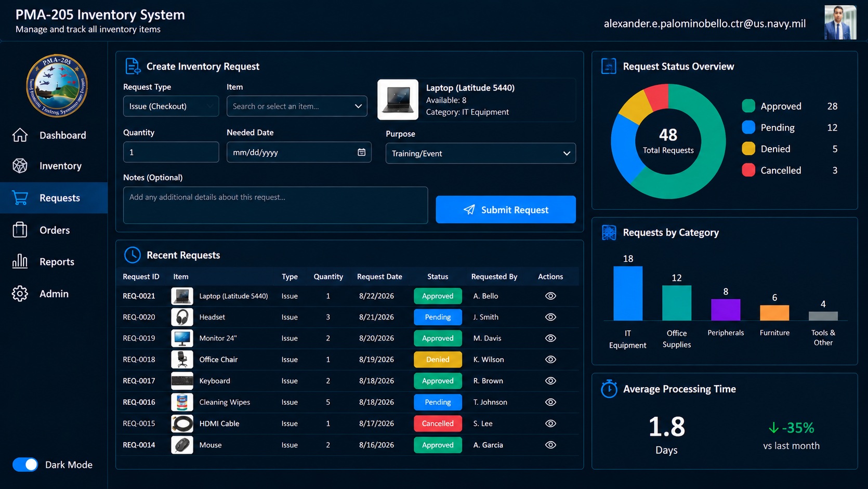Image resolution: width=868 pixels, height=489 pixels.
Task: Click the PMA-205 round emblem logo
Action: (57, 86)
